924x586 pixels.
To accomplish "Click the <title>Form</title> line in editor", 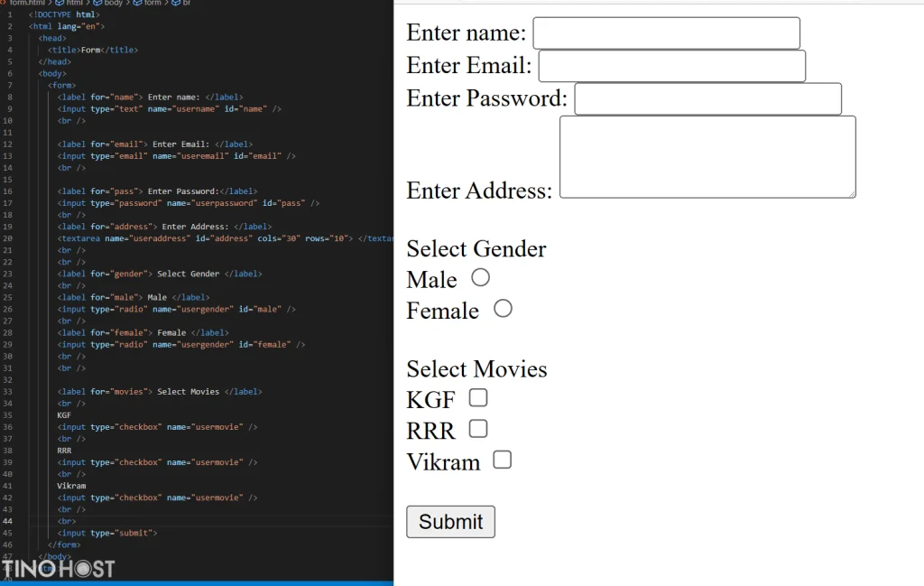I will coord(93,50).
